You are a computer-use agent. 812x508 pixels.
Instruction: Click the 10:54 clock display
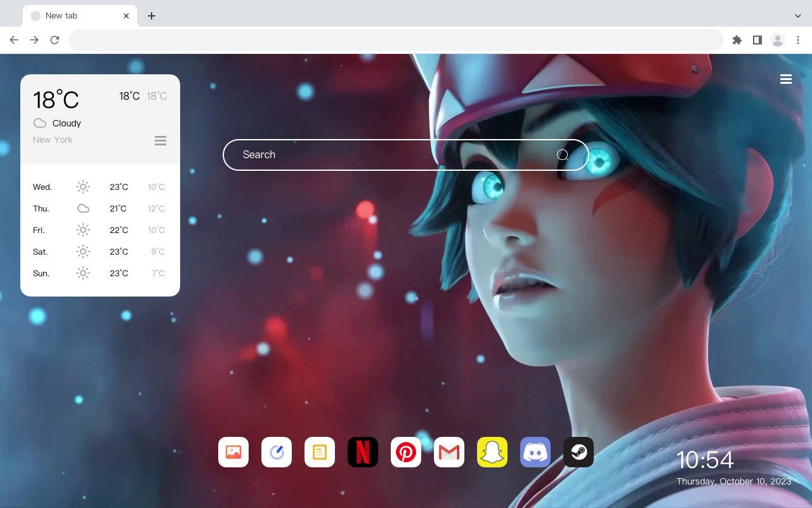point(705,460)
